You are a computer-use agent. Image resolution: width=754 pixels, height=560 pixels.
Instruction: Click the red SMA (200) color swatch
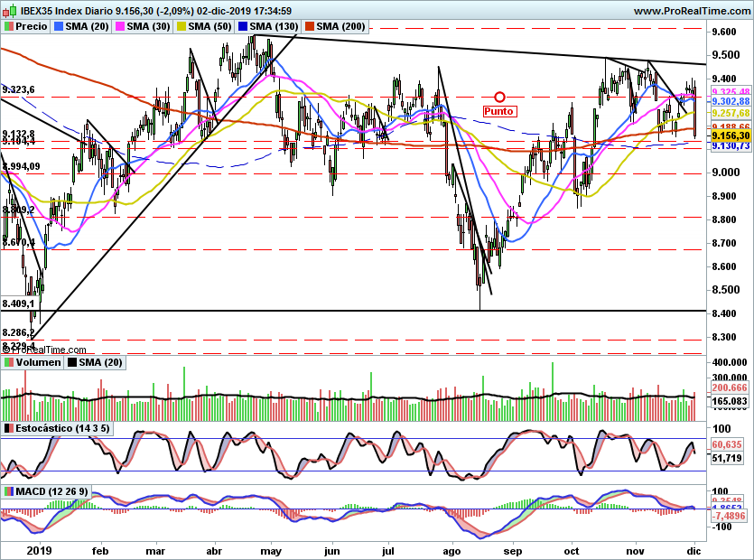pos(310,26)
